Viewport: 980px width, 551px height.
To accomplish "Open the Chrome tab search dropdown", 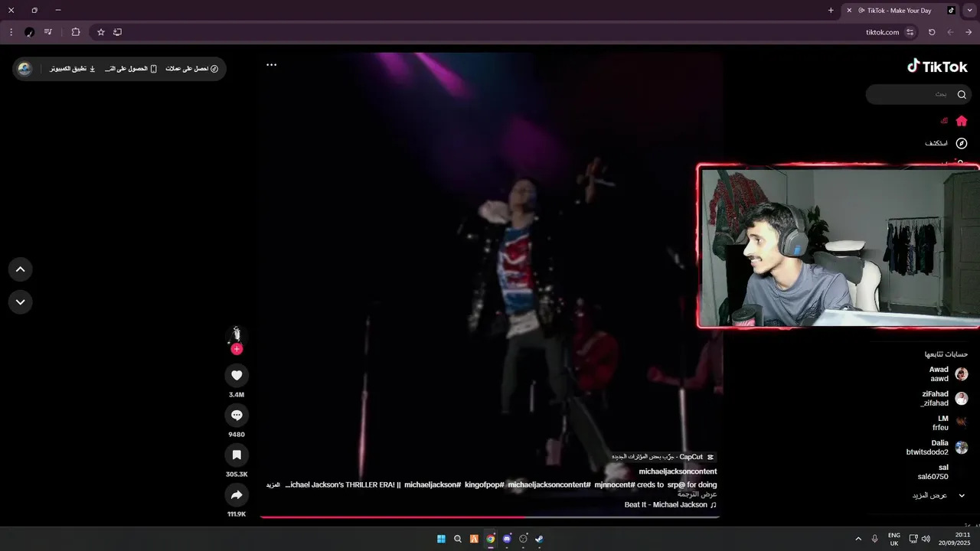I will tap(970, 11).
